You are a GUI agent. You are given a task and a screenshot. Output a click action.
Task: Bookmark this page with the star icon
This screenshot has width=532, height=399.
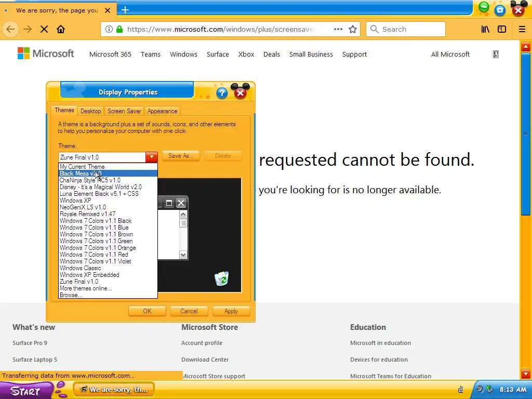353,29
